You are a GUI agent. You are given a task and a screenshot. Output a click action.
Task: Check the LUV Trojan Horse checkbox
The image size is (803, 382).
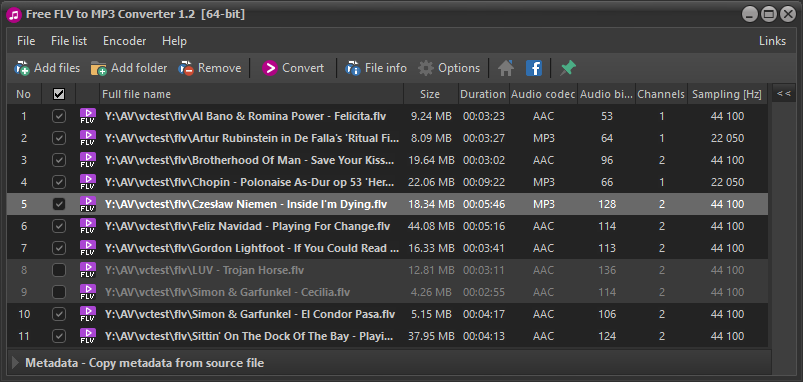click(x=59, y=270)
